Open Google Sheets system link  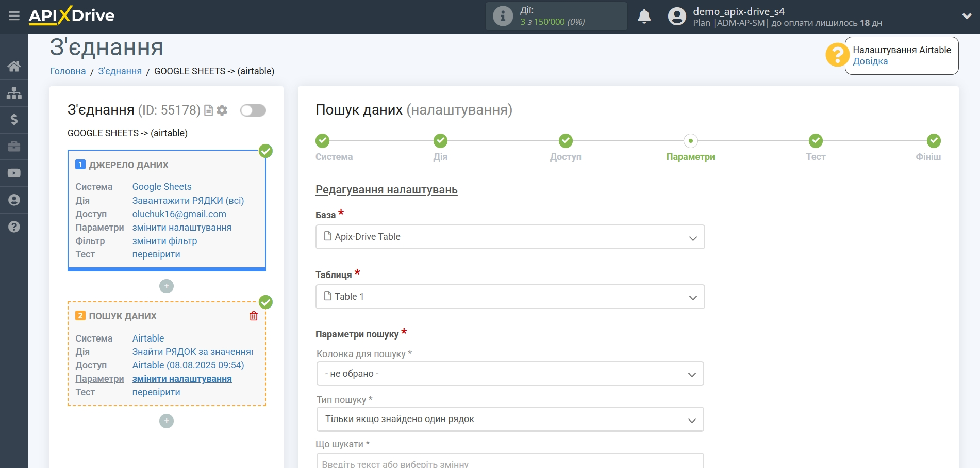162,187
